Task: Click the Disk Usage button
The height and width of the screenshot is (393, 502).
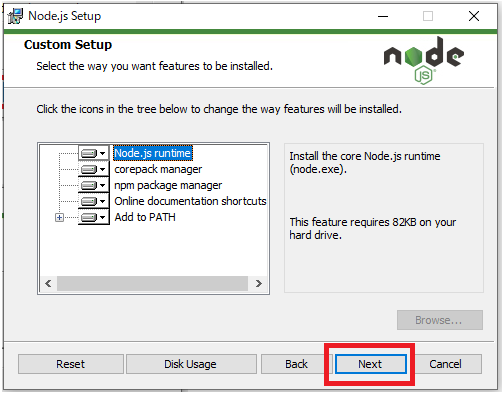Action: [190, 364]
